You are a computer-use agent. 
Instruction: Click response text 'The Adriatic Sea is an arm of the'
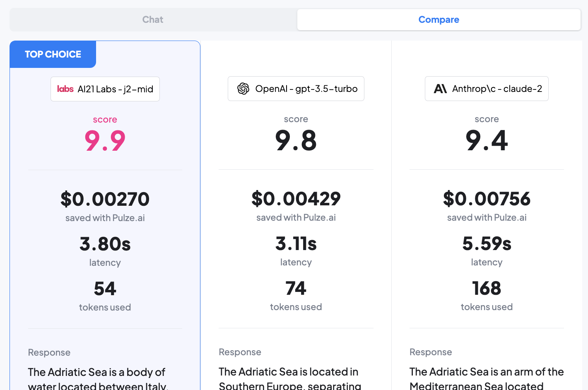coord(487,372)
